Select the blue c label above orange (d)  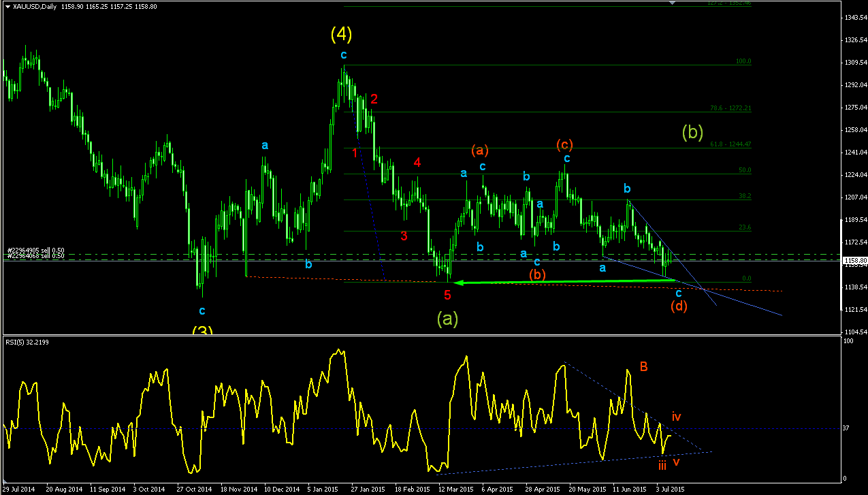tap(678, 292)
